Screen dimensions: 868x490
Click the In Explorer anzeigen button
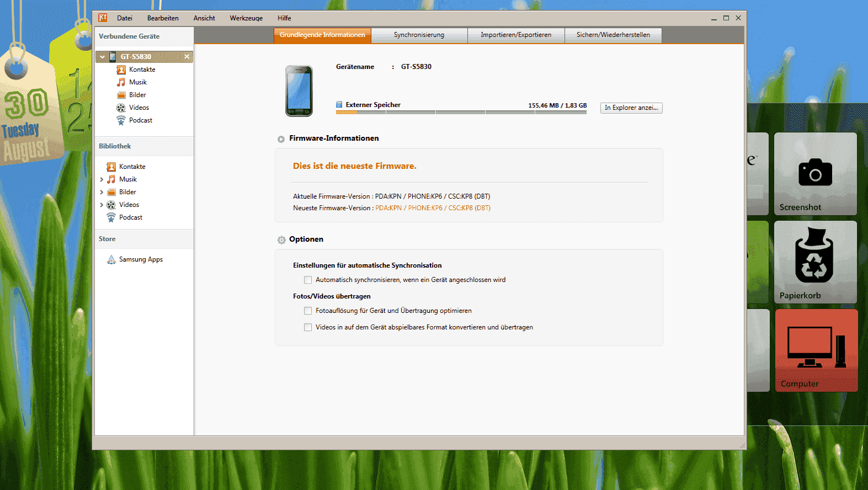[x=631, y=108]
